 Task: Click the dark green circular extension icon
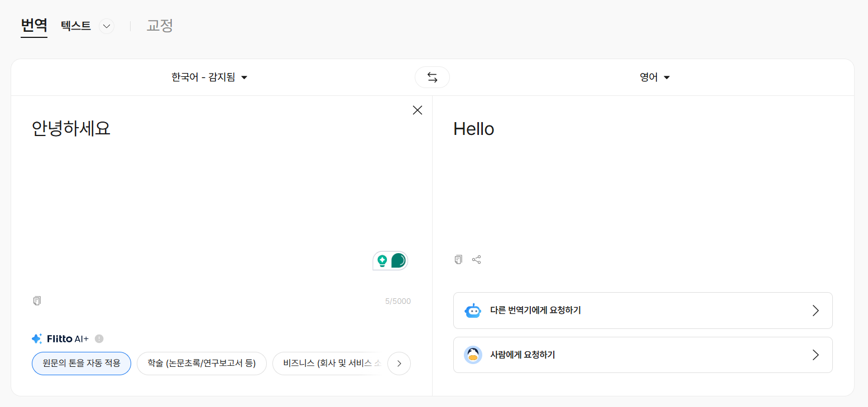click(x=399, y=260)
